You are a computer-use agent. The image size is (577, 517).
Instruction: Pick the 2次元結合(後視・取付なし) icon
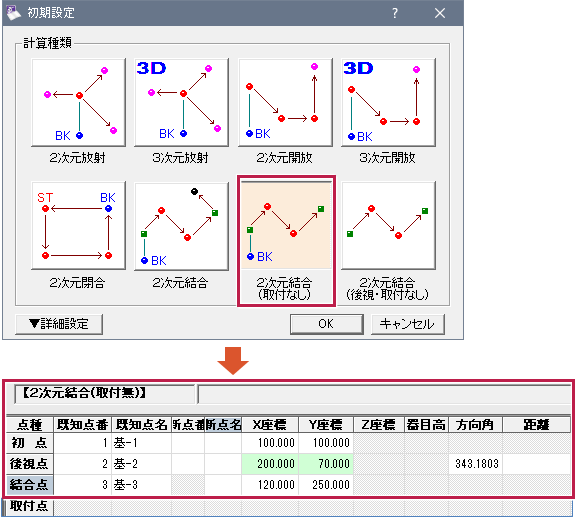click(x=389, y=226)
